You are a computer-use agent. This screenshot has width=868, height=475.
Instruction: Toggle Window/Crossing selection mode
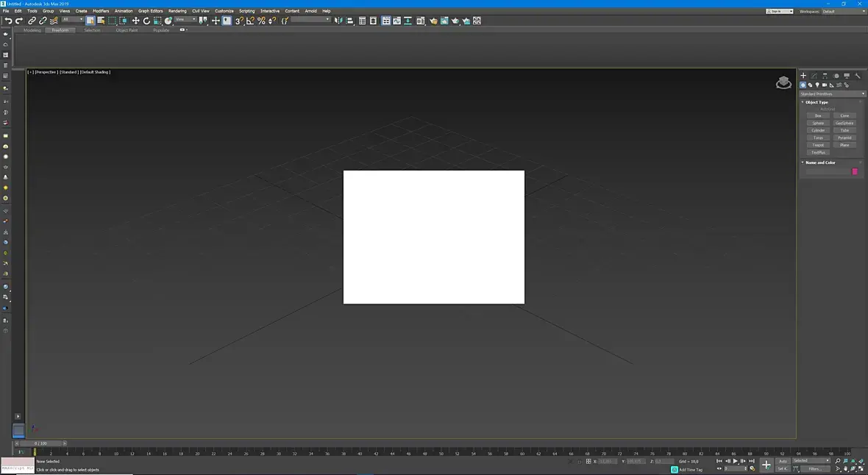123,21
